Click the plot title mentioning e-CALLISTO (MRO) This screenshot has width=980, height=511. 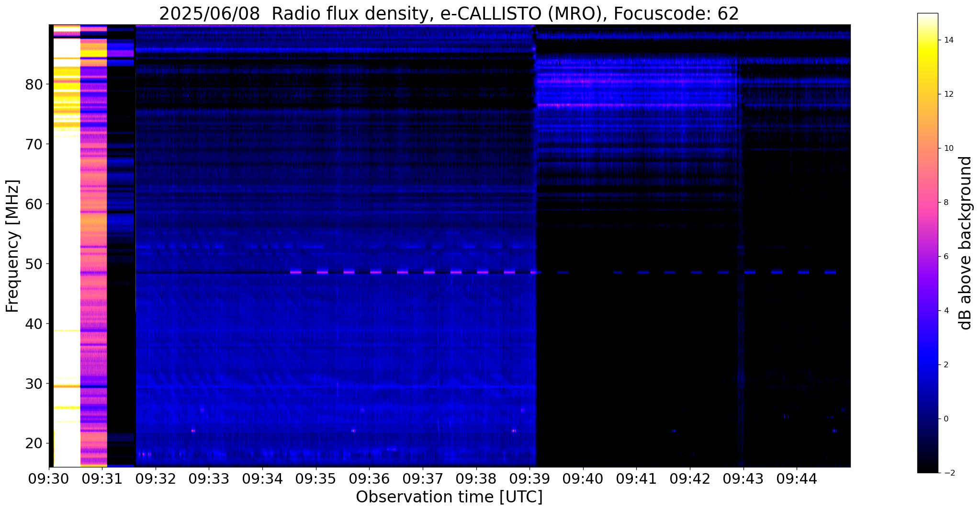pos(449,14)
